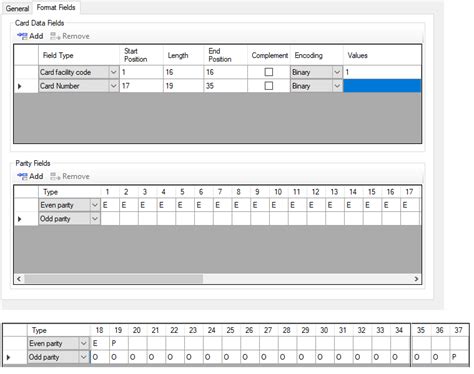Select row arrow for Odd parity in upper grid
The height and width of the screenshot is (374, 474).
click(19, 219)
